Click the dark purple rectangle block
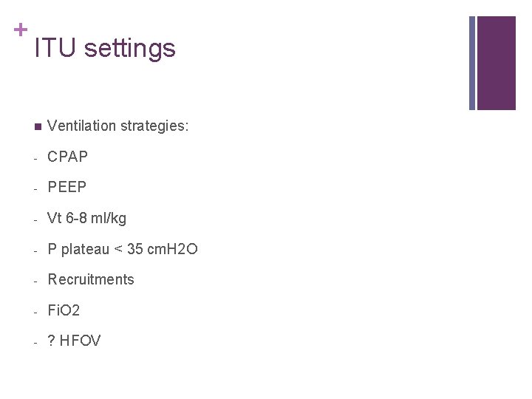 click(x=497, y=63)
